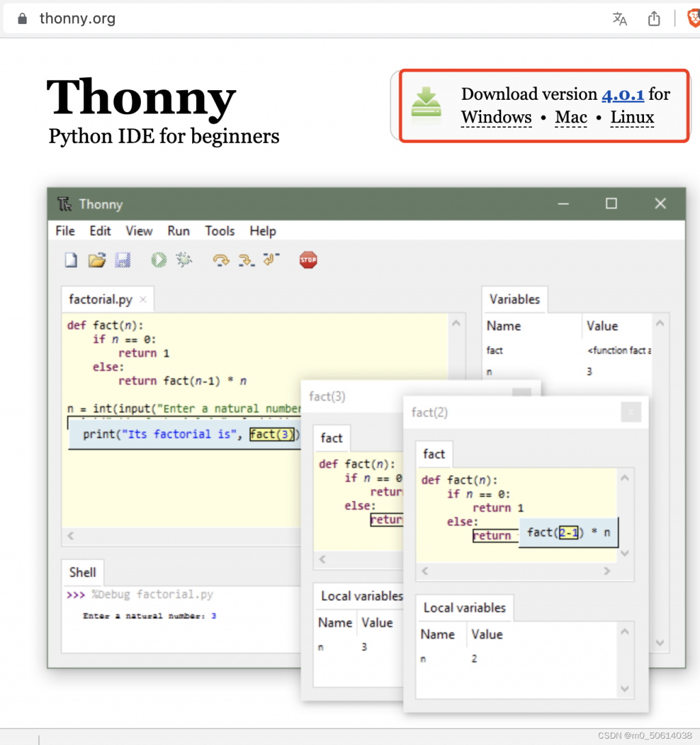Close the Thonny window
Image resolution: width=700 pixels, height=745 pixels.
point(660,204)
